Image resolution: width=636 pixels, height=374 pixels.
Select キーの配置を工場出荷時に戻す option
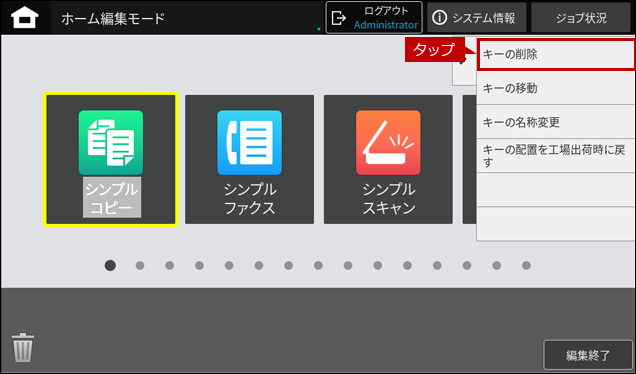click(x=556, y=156)
